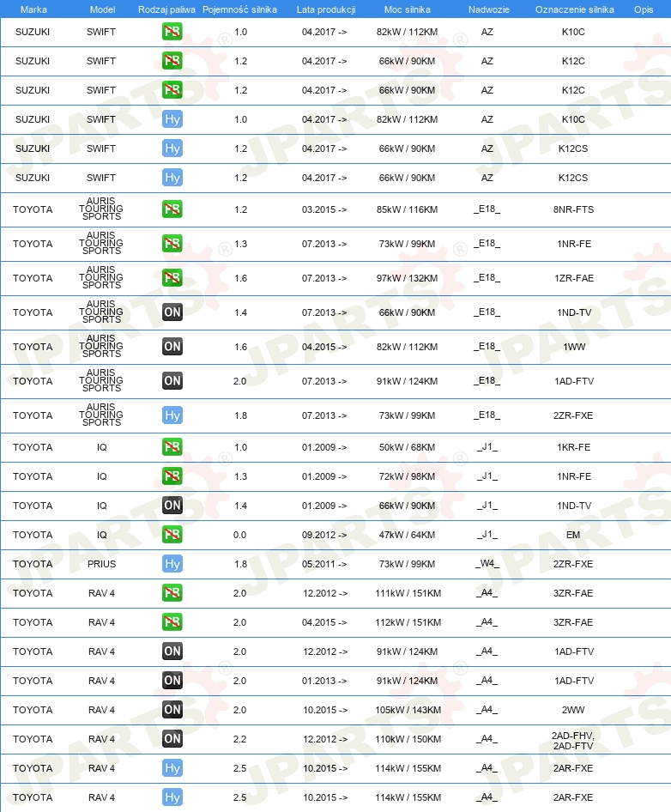Click the production date 09.2012 ->
This screenshot has width=671, height=812.
pyautogui.click(x=324, y=535)
